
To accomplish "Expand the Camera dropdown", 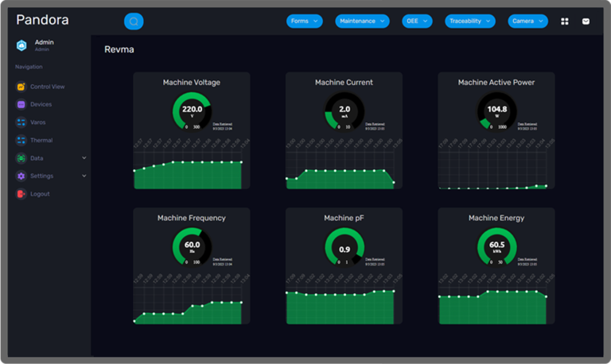I will point(527,21).
